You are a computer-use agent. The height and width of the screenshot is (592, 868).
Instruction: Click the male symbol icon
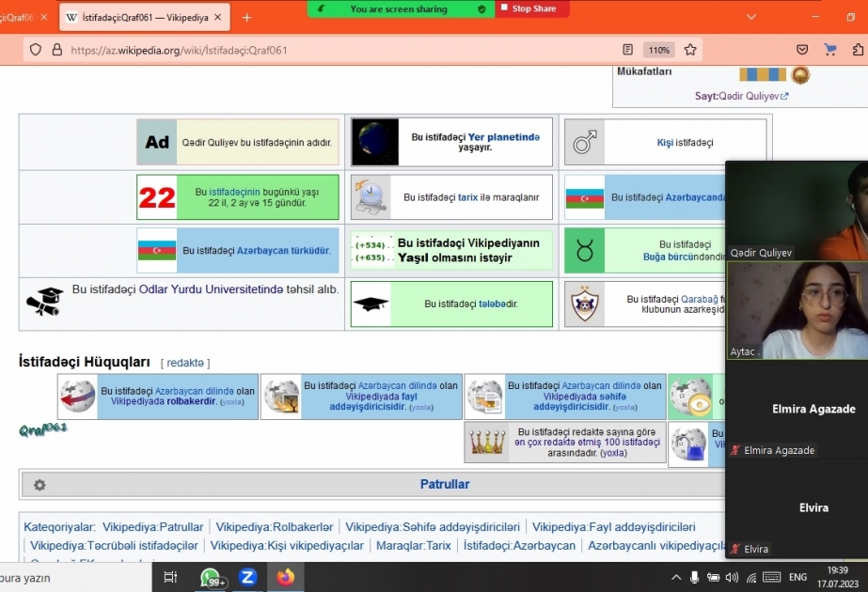click(x=585, y=142)
